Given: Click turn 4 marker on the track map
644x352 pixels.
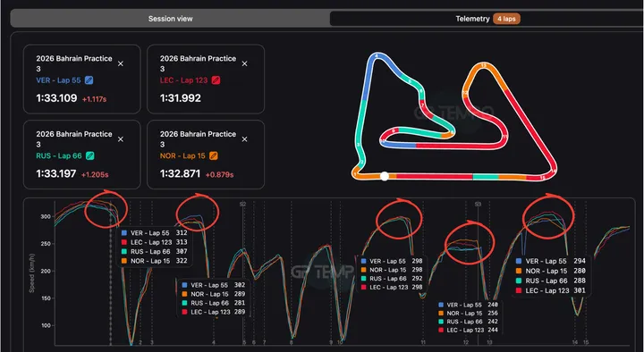Looking at the screenshot, I should tap(377, 55).
